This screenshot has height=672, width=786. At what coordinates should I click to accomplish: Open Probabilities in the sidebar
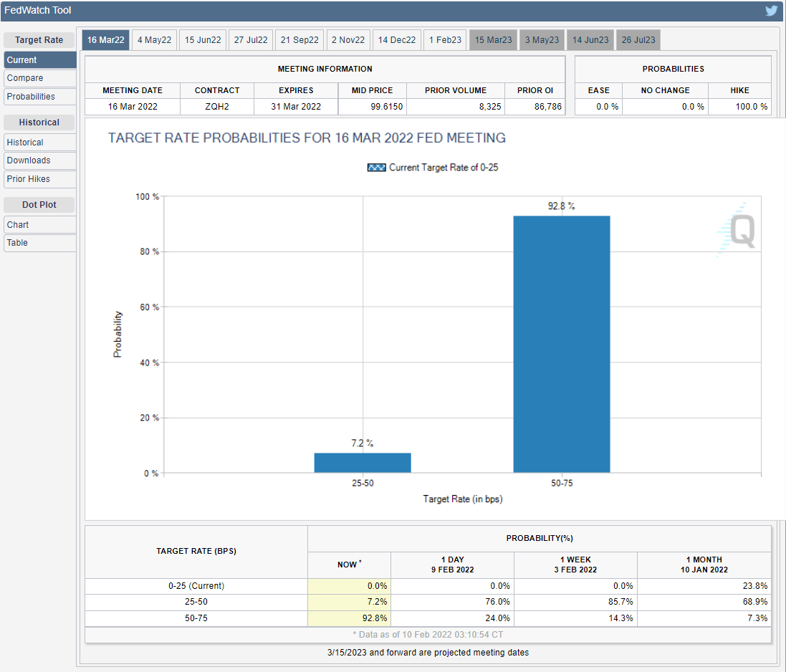point(39,97)
